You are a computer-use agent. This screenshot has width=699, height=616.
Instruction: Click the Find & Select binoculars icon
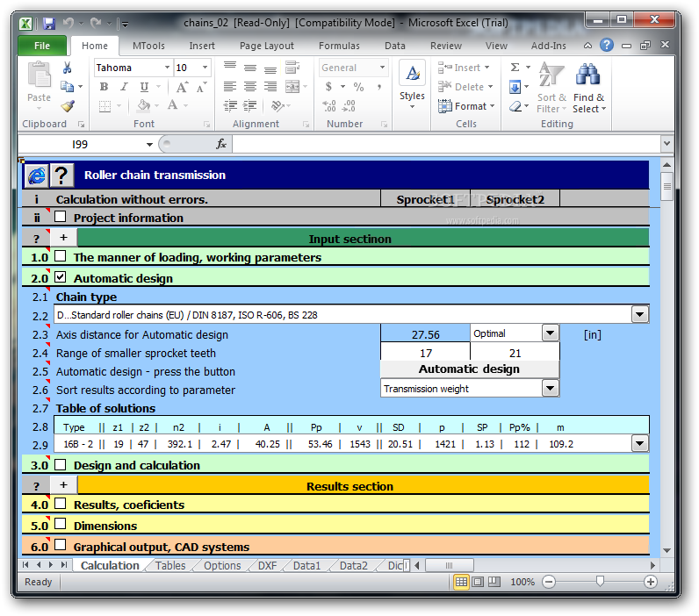pos(588,75)
